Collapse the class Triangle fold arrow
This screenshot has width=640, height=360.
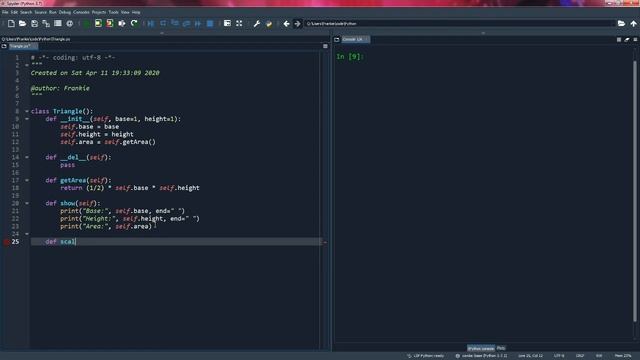pyautogui.click(x=27, y=111)
